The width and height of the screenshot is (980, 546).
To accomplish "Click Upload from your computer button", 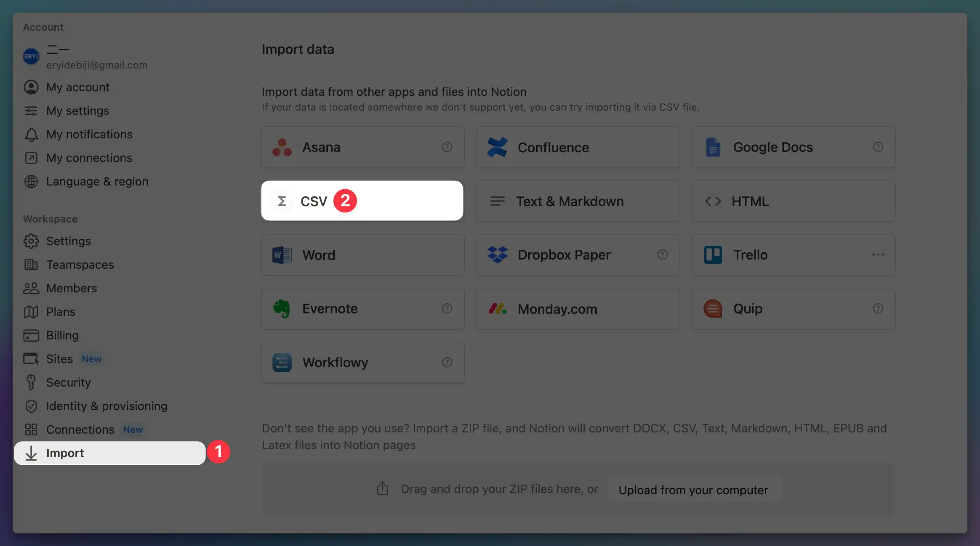I will click(x=693, y=490).
